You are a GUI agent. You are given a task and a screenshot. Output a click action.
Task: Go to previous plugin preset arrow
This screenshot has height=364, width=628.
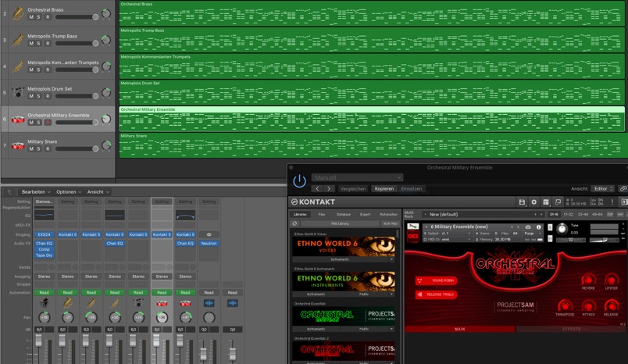[x=317, y=188]
